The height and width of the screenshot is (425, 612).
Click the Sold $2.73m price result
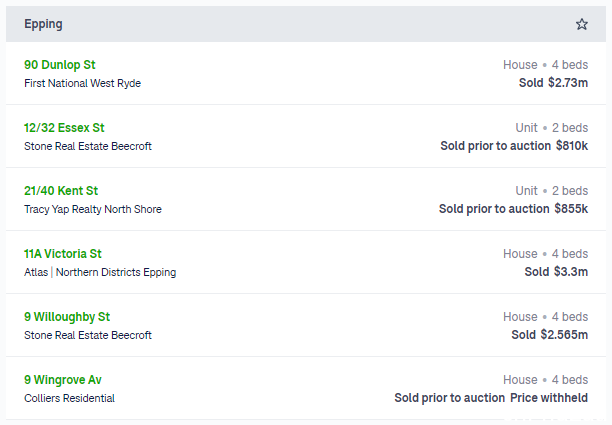553,83
